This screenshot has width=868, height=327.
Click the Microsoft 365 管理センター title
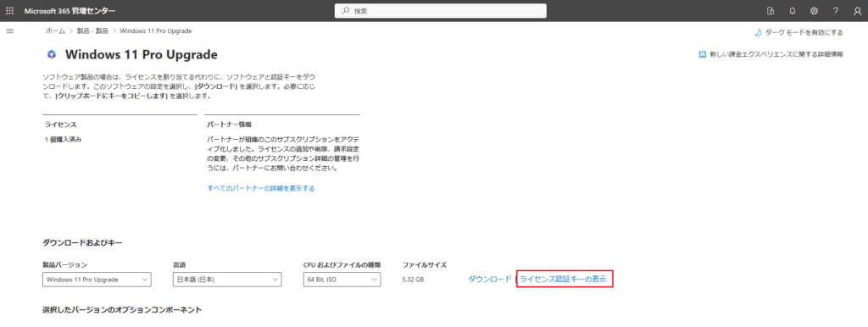[x=70, y=11]
